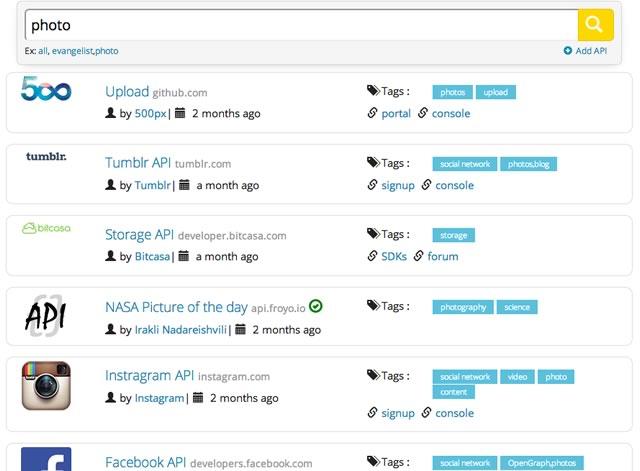The width and height of the screenshot is (640, 471).
Task: Click the yellow search magnifier button
Action: (x=595, y=24)
